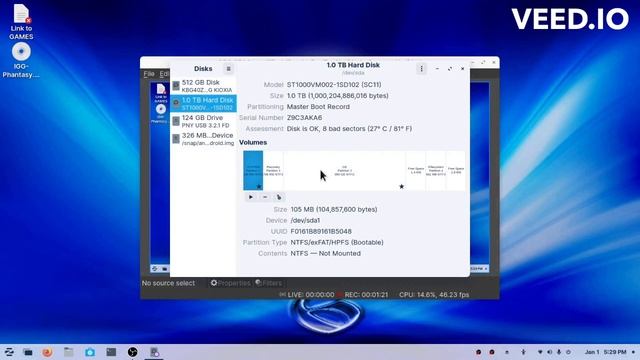Select the 512 GB Disk entry
The width and height of the screenshot is (640, 360).
[x=203, y=86]
